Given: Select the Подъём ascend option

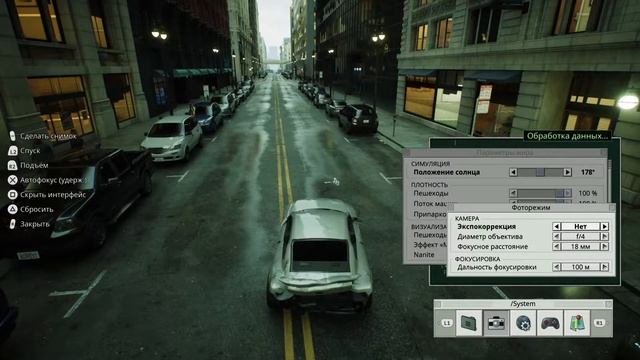Looking at the screenshot, I should click(34, 165).
